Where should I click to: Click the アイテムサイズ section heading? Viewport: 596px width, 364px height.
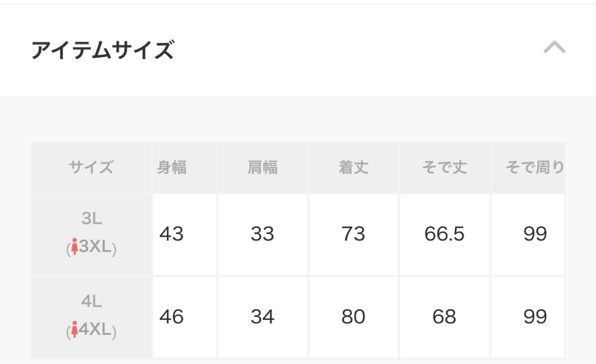(x=103, y=50)
